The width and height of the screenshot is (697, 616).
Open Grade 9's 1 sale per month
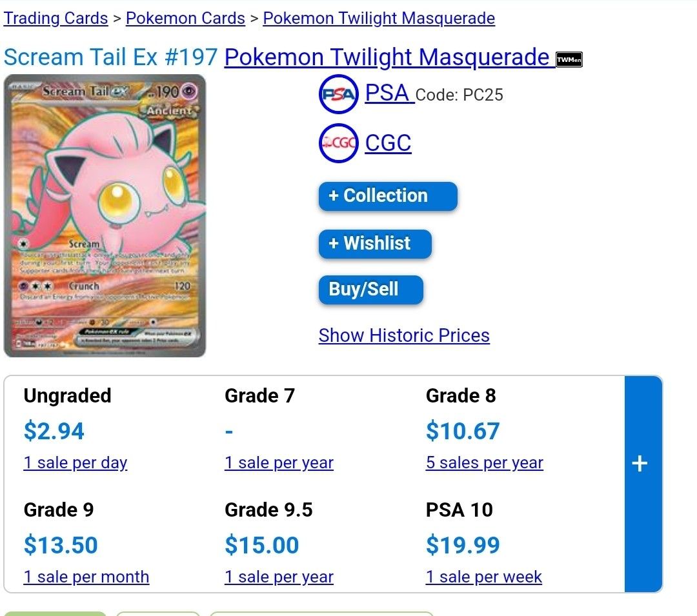[x=86, y=577]
